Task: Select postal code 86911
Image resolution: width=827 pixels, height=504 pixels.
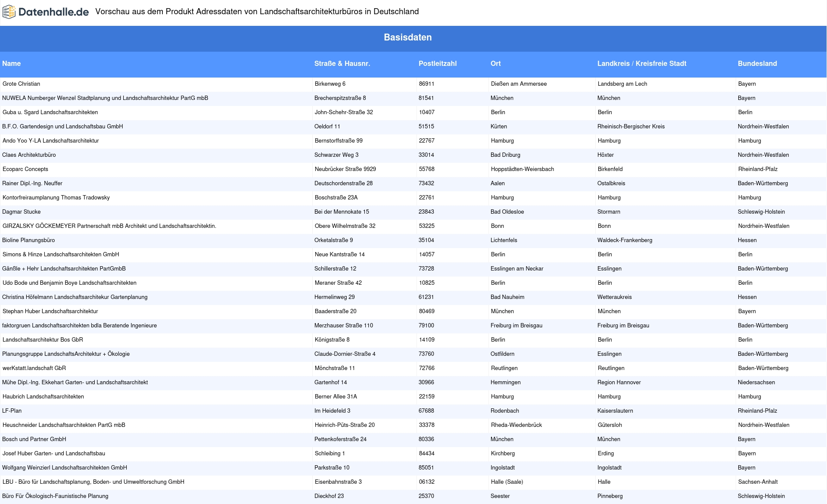Action: [427, 84]
